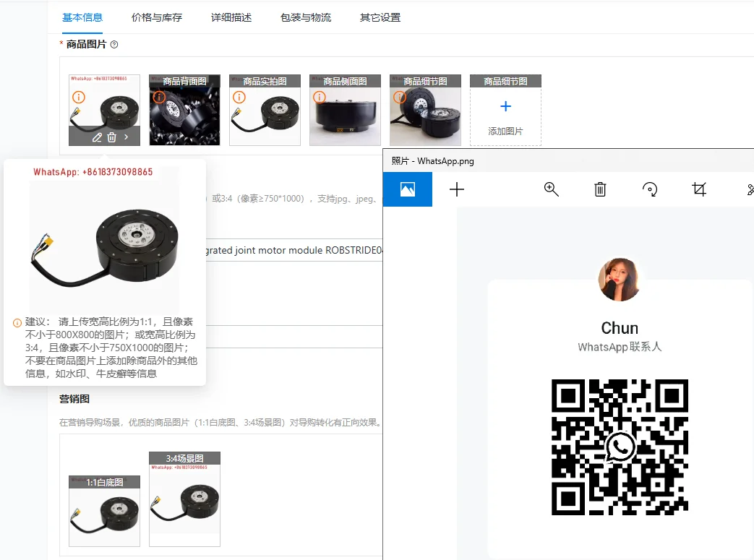
Task: Go to the 详细描述 tab
Action: pyautogui.click(x=231, y=18)
